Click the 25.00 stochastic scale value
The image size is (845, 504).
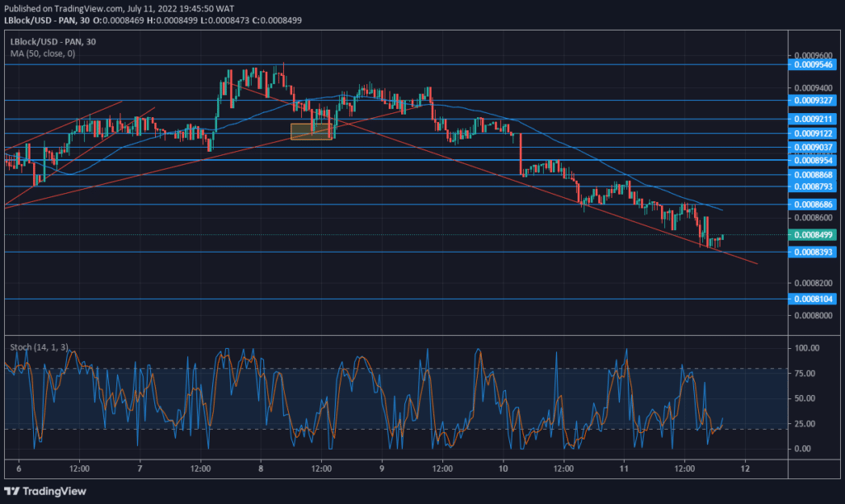coord(805,424)
